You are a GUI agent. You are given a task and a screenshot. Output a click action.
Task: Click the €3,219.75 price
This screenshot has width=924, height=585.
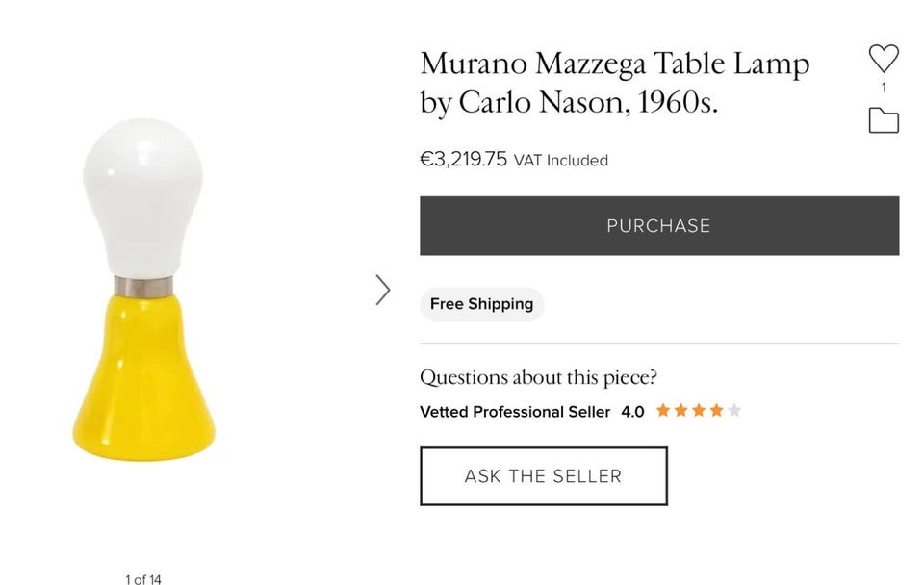point(463,159)
